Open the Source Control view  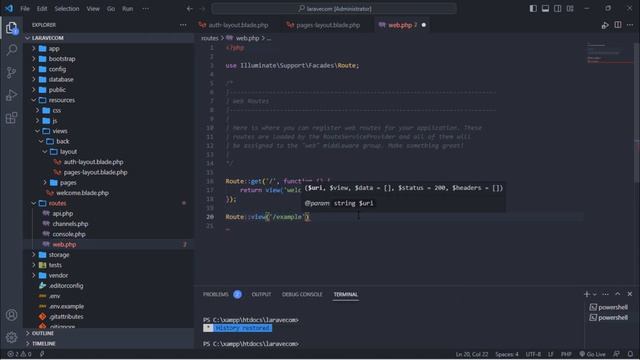pyautogui.click(x=11, y=73)
